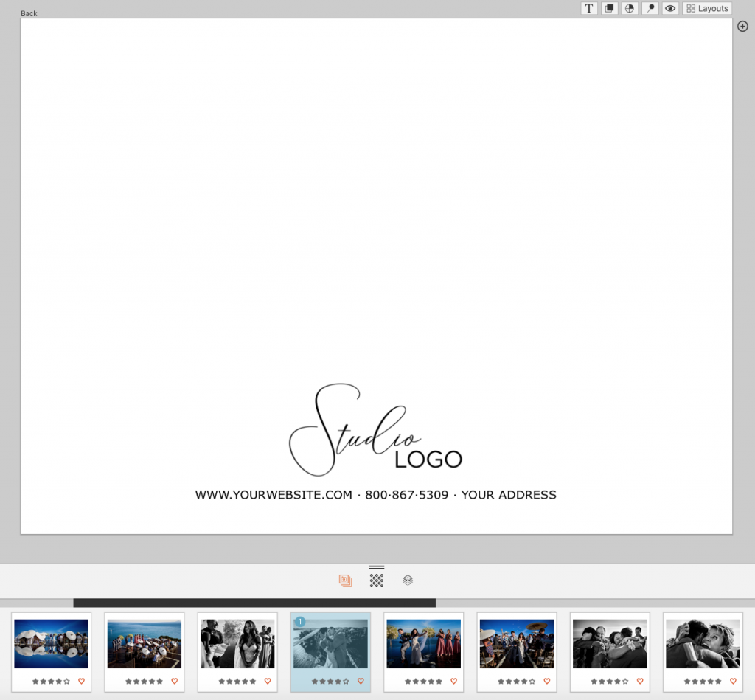Select the highlighted blue-tinted couple kissing thumbnail
Screen dimensions: 755x700
330,644
